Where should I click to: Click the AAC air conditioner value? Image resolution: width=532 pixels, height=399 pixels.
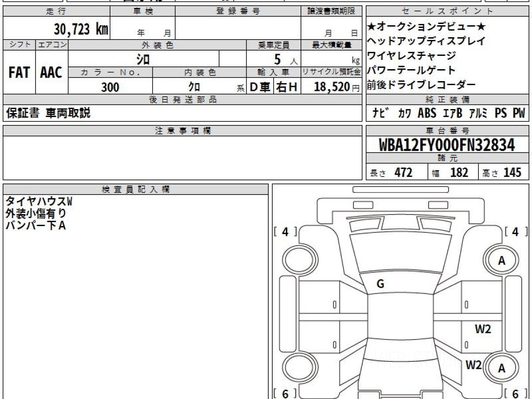51,72
